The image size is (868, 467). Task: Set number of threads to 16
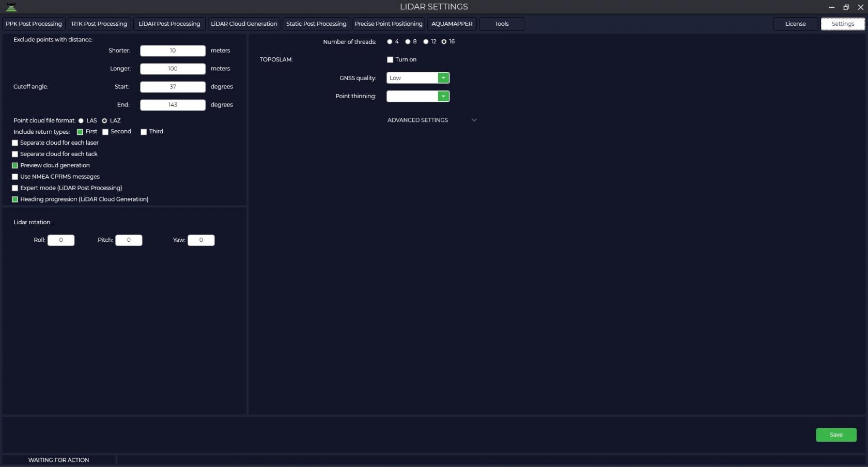444,42
